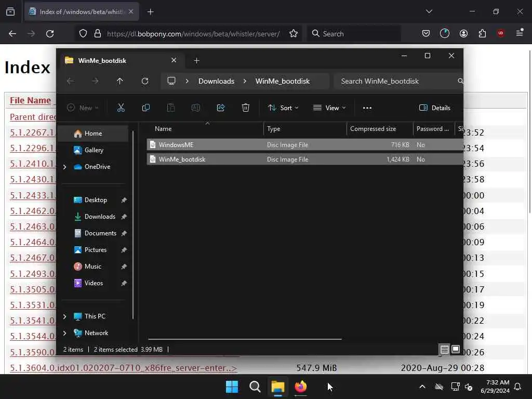Click the Rename icon in Explorer toolbar
The image size is (532, 399).
pyautogui.click(x=196, y=108)
